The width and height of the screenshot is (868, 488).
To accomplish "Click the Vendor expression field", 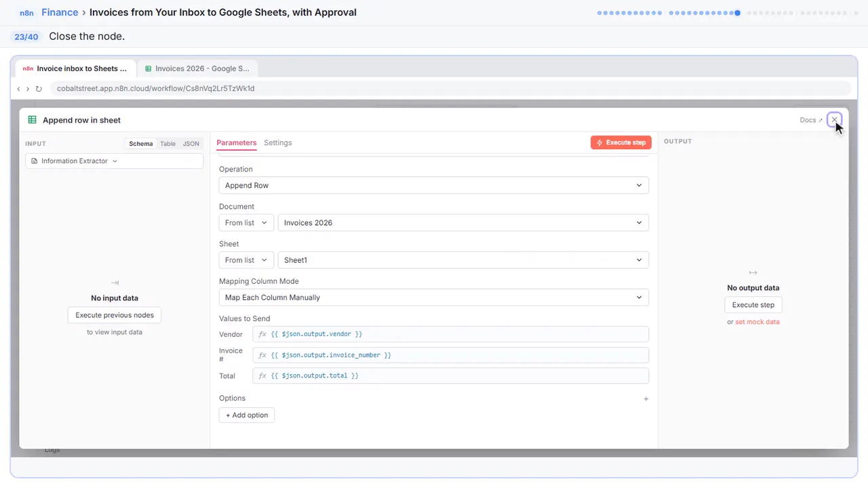I will coord(451,334).
